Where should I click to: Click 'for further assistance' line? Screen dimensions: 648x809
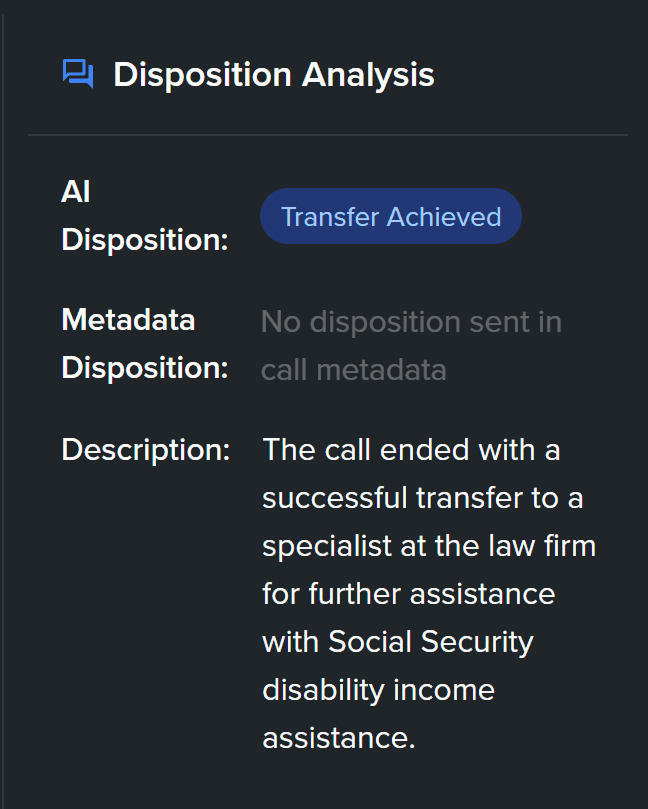[x=409, y=594]
